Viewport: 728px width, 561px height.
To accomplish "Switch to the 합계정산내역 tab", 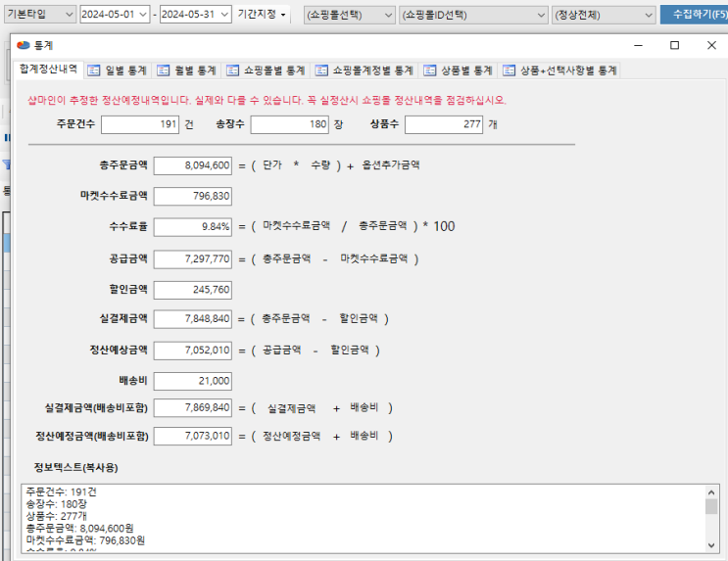I will click(x=48, y=70).
